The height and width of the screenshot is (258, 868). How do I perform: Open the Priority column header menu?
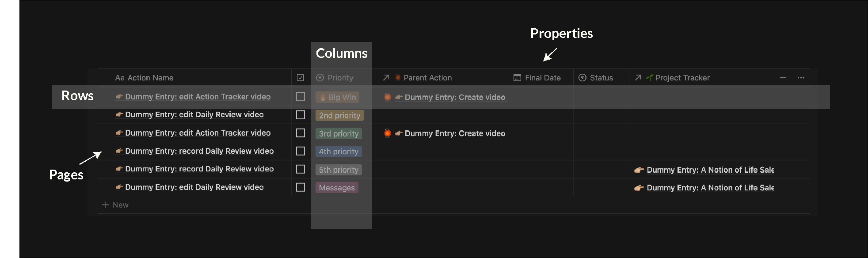(x=335, y=78)
